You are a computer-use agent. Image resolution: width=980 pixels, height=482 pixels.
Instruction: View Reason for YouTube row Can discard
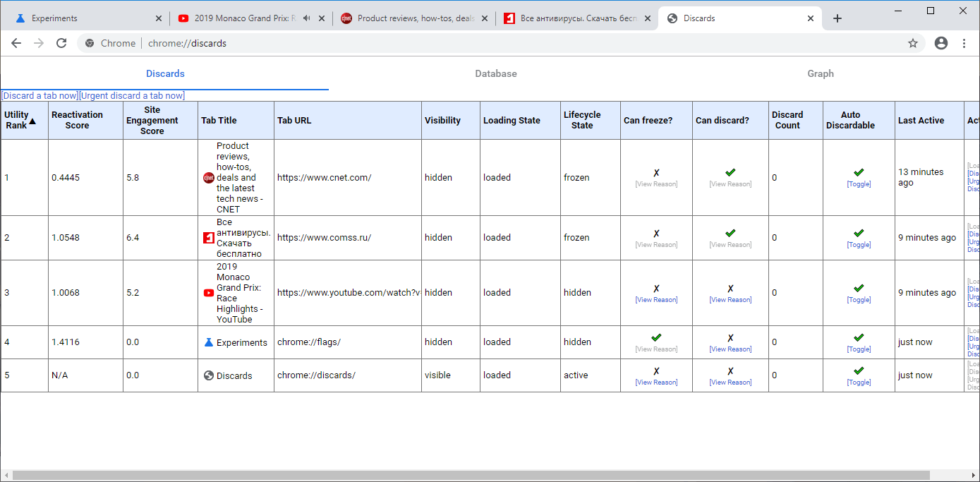point(730,300)
